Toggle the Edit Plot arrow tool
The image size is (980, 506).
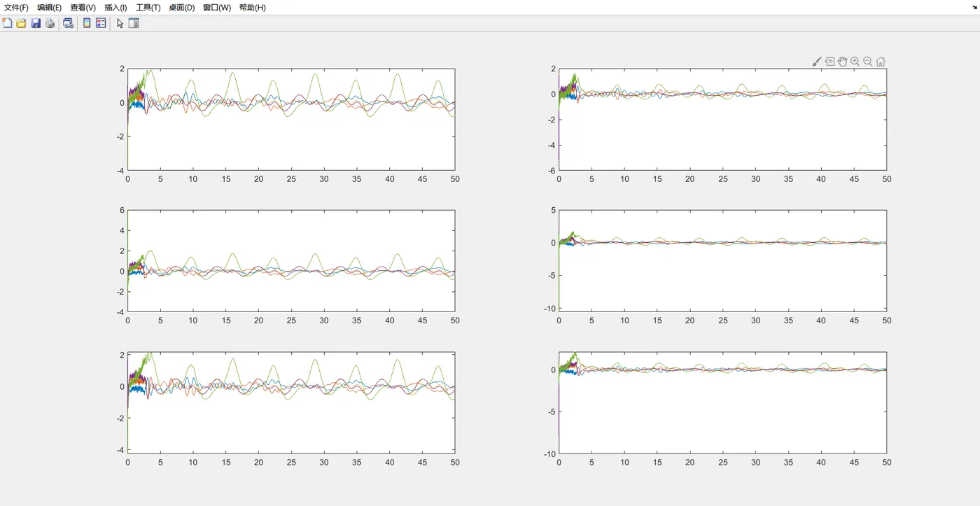point(120,23)
